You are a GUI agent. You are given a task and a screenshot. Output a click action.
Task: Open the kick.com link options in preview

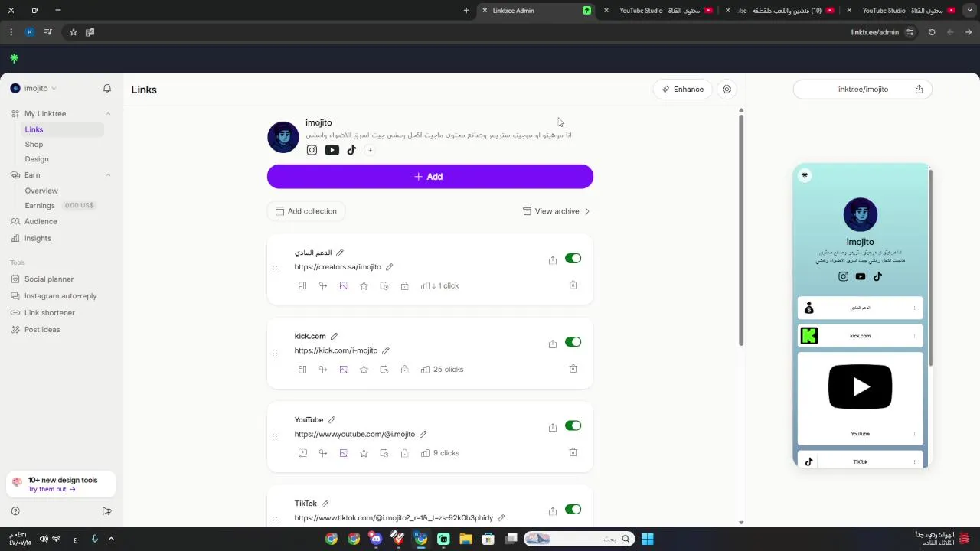point(914,336)
